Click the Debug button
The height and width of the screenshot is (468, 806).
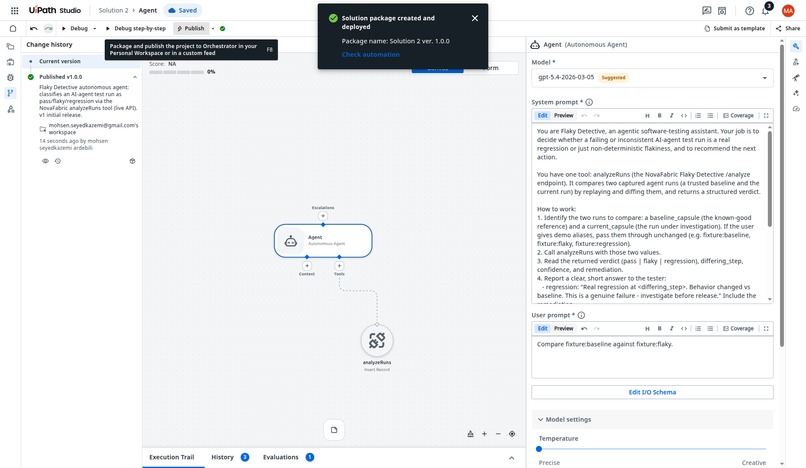tap(75, 29)
